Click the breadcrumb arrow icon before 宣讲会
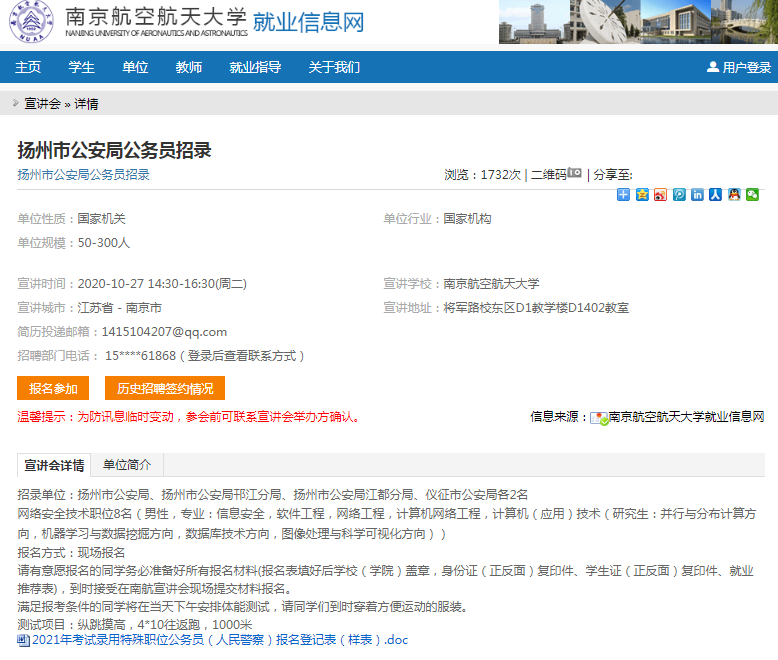The height and width of the screenshot is (660, 778). point(16,103)
